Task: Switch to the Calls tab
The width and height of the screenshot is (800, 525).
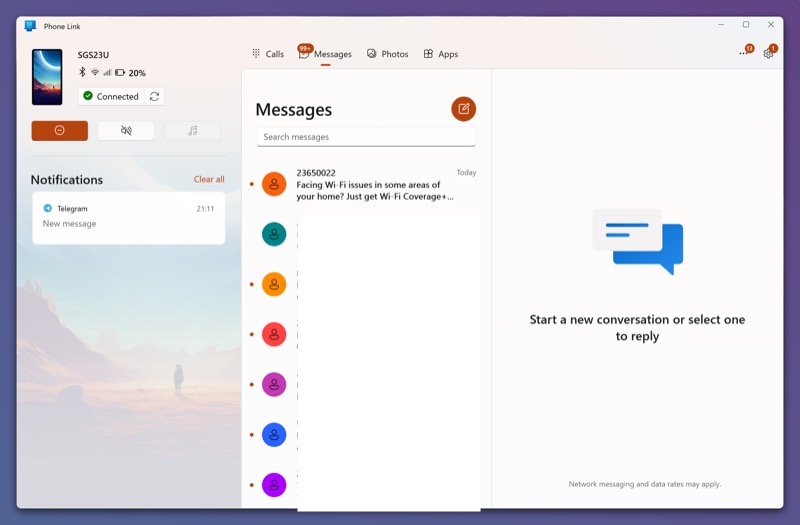Action: pyautogui.click(x=267, y=54)
